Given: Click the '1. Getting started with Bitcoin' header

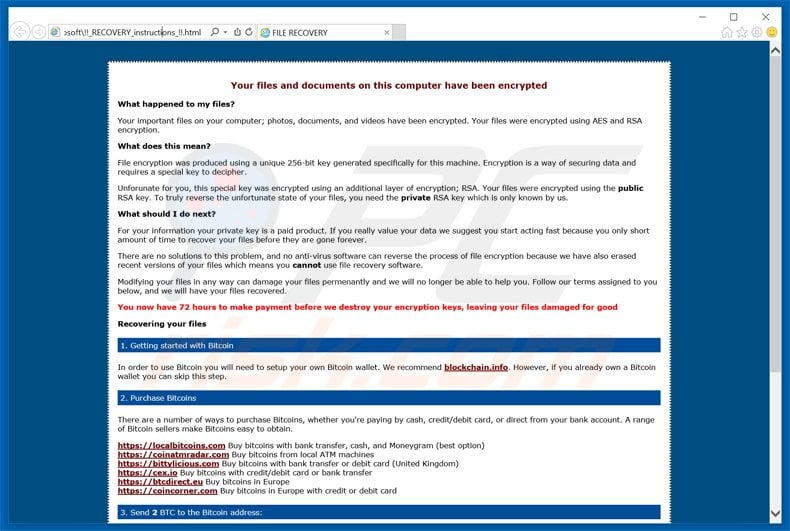Looking at the screenshot, I should [x=389, y=346].
